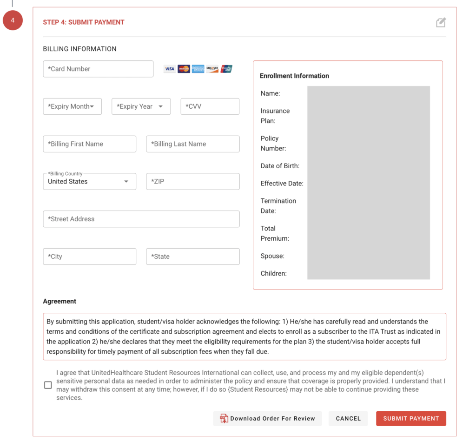Viewport: 476px width, 448px height.
Task: Click the Total Premium label
Action: coord(275,233)
